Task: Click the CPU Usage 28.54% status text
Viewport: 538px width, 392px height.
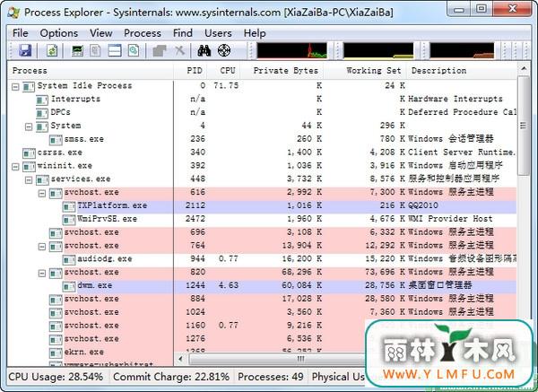Action: (x=56, y=377)
